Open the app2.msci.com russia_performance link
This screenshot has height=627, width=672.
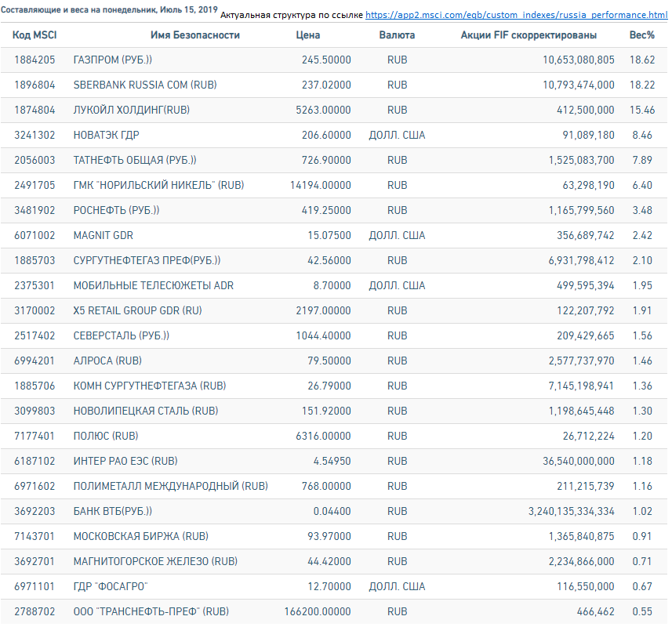[517, 15]
